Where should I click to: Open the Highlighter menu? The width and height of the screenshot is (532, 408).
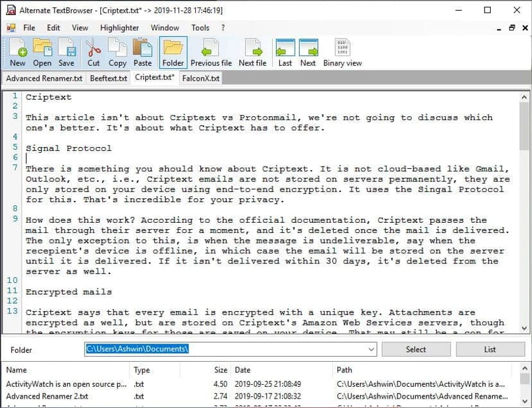point(120,28)
